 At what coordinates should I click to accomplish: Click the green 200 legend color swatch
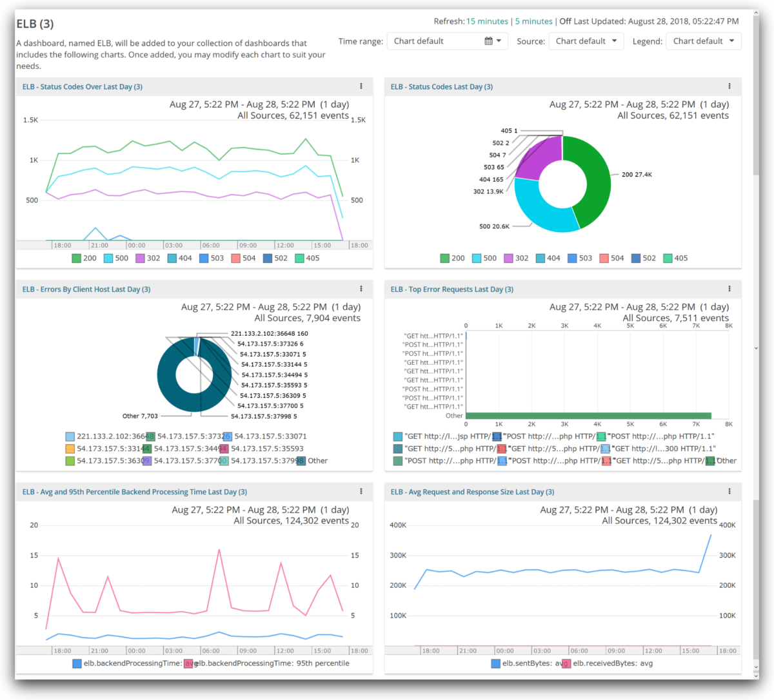pos(75,258)
